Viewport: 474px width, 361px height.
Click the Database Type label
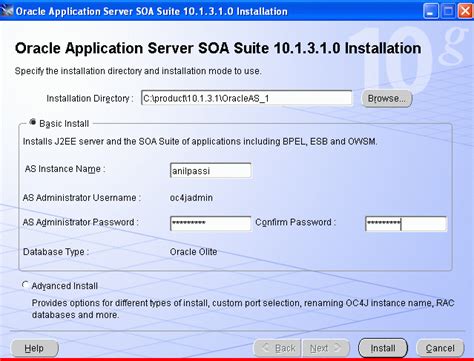(56, 252)
